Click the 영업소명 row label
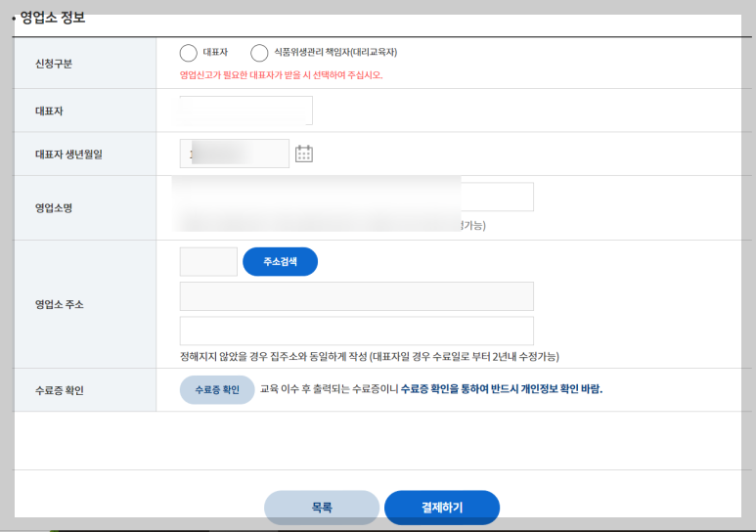The image size is (756, 532). 54,208
